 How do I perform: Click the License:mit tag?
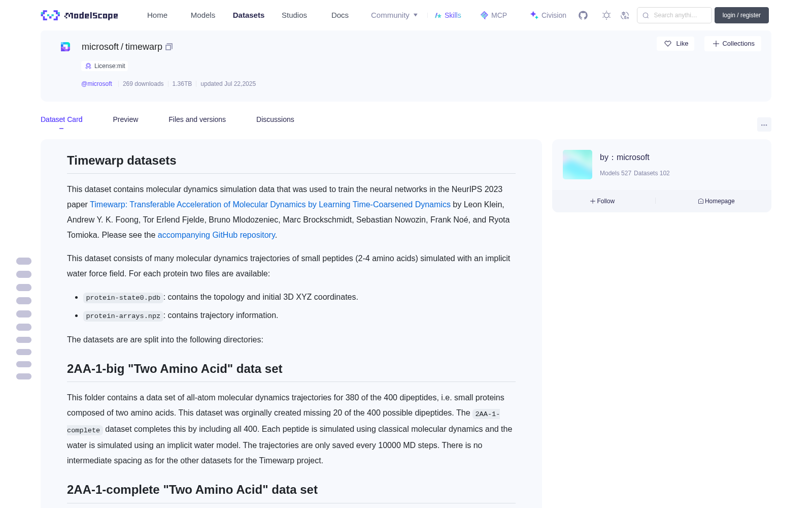(105, 66)
